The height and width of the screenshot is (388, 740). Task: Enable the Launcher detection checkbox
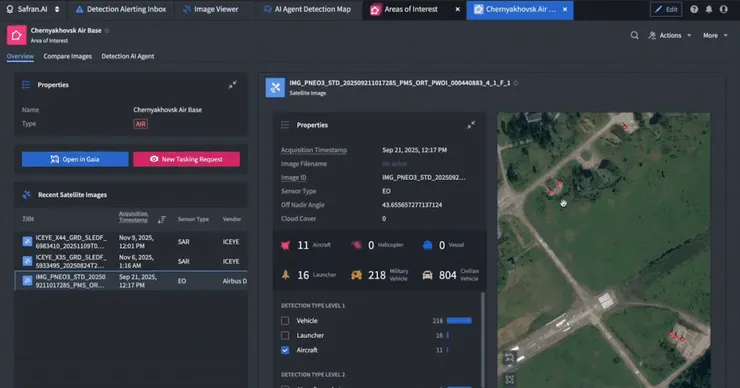(x=285, y=335)
